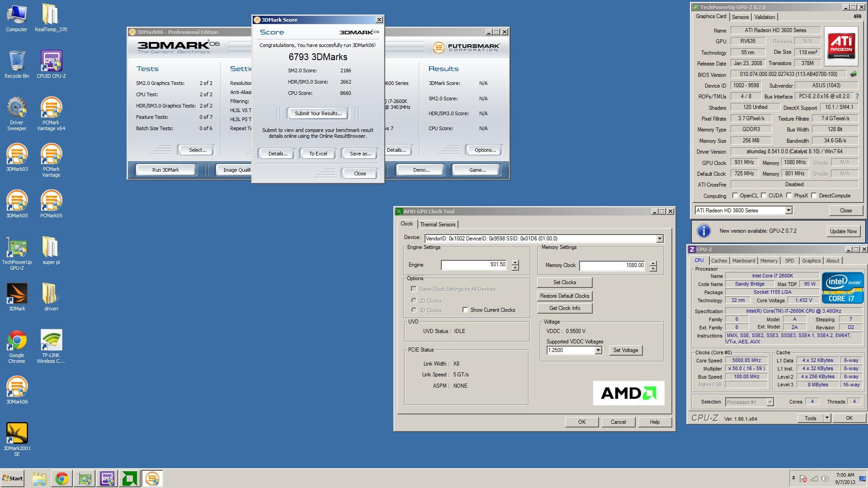Launch 3DMark03 desktop shortcut
Screen dimensions: 868x488
pyautogui.click(x=17, y=158)
